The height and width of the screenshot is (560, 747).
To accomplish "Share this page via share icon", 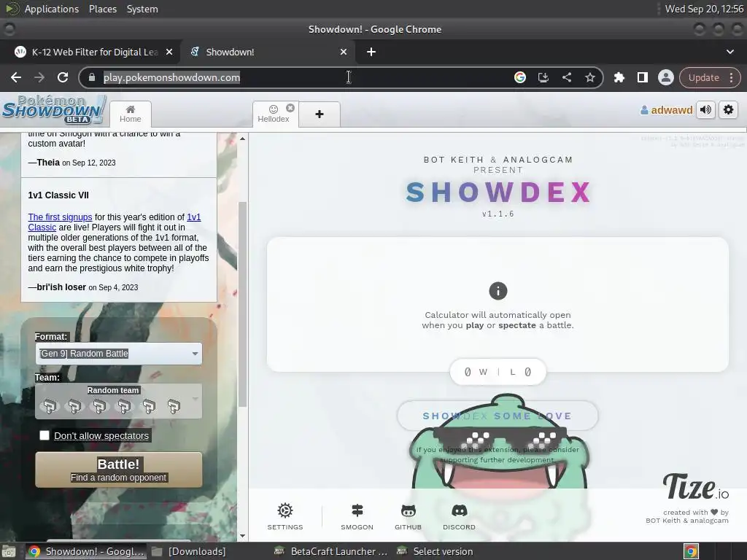I will coord(566,77).
